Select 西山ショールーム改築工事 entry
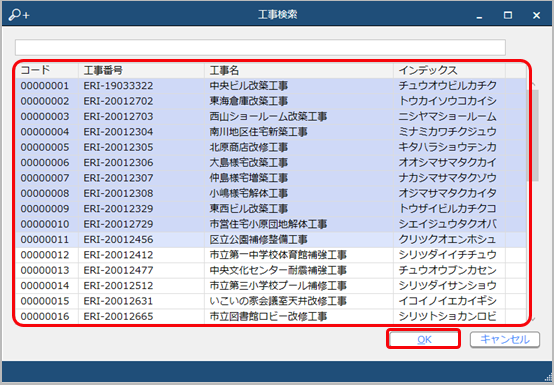The image size is (554, 385). [x=268, y=117]
